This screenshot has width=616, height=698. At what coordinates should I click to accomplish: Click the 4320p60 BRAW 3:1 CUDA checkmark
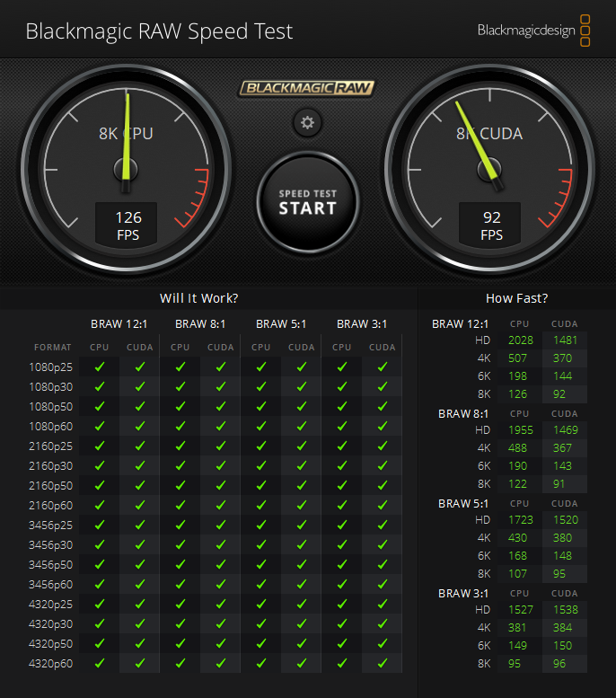[x=383, y=663]
